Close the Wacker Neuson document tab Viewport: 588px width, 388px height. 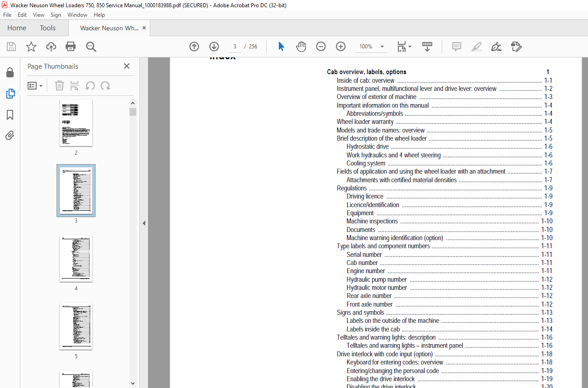point(144,28)
